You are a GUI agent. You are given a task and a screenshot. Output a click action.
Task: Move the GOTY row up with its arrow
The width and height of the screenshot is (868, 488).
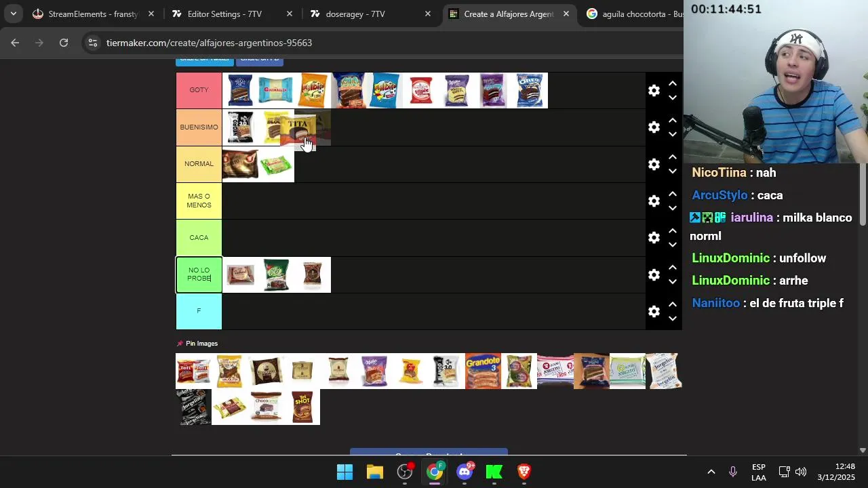click(x=672, y=83)
